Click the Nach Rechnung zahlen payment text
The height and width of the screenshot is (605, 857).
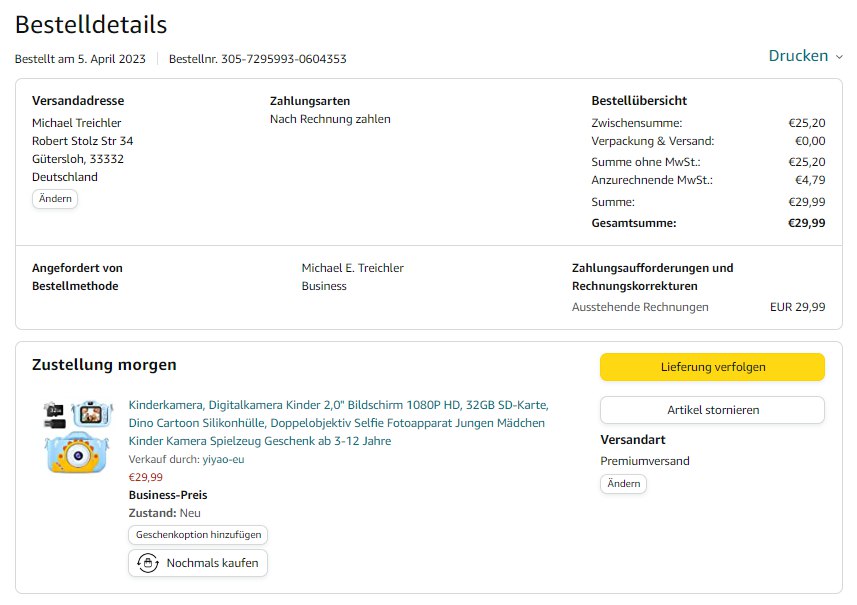330,119
